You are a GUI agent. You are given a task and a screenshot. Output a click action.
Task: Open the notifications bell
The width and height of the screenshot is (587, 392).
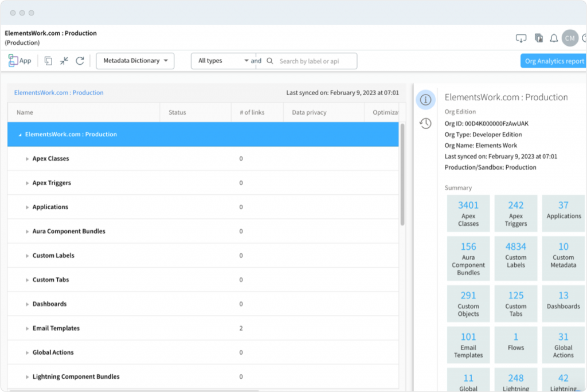pyautogui.click(x=554, y=38)
